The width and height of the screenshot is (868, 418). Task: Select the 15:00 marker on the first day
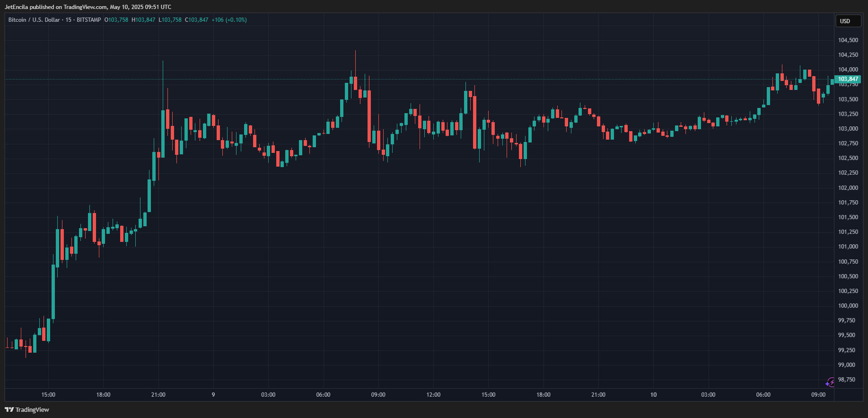(x=48, y=395)
